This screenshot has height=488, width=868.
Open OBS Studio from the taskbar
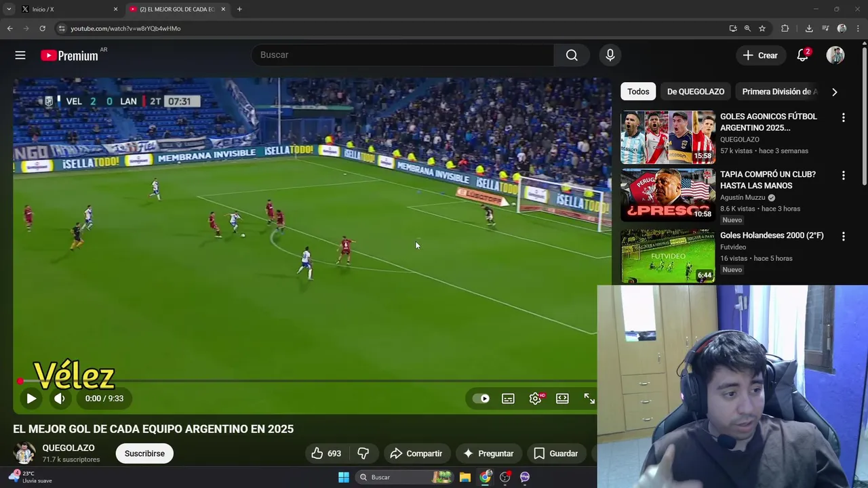click(505, 477)
